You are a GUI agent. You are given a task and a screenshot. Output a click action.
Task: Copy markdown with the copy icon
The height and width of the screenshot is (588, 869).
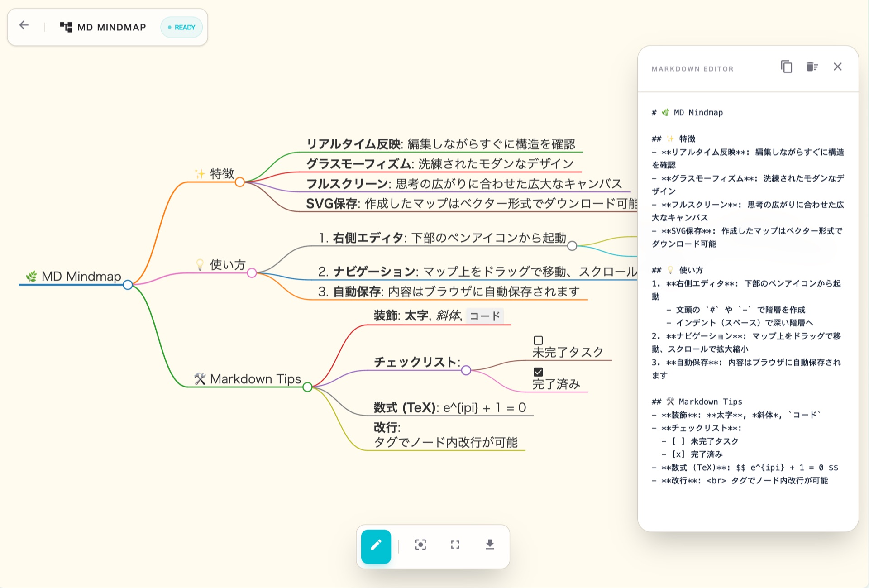coord(786,67)
